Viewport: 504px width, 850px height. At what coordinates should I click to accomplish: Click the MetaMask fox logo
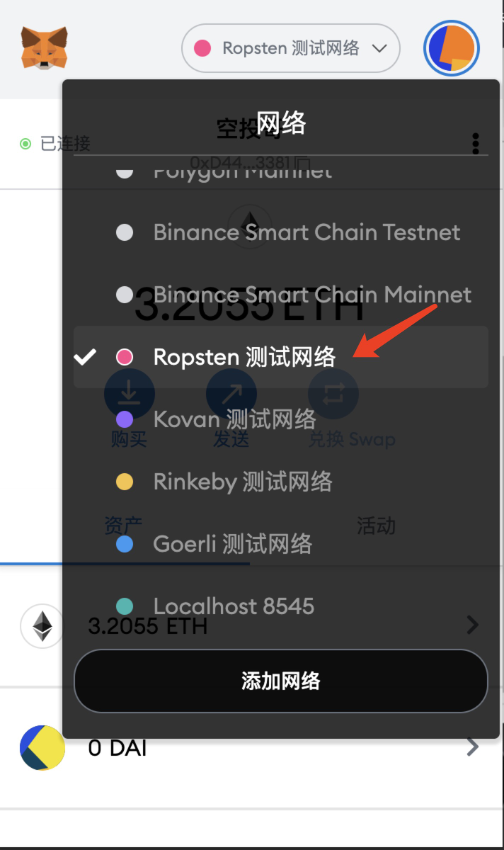pos(44,47)
